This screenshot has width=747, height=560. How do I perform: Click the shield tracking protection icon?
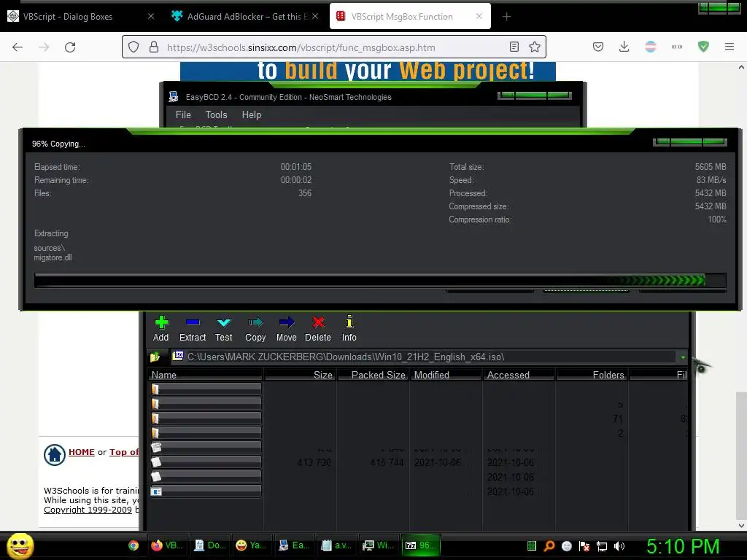(133, 47)
